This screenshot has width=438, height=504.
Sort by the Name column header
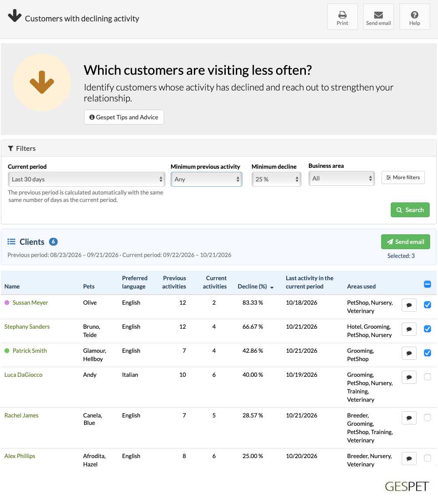pyautogui.click(x=12, y=286)
